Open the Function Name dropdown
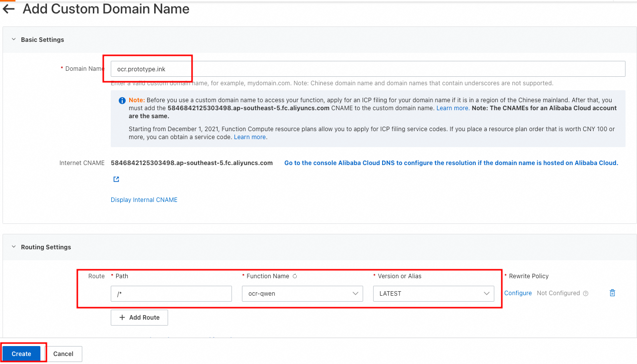The width and height of the screenshot is (637, 364). [x=302, y=294]
